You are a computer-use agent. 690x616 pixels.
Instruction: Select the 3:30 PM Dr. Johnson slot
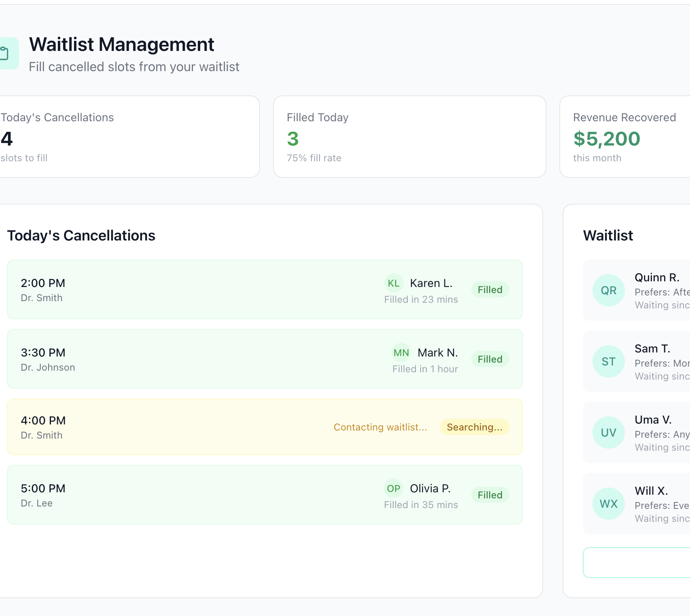(x=265, y=359)
